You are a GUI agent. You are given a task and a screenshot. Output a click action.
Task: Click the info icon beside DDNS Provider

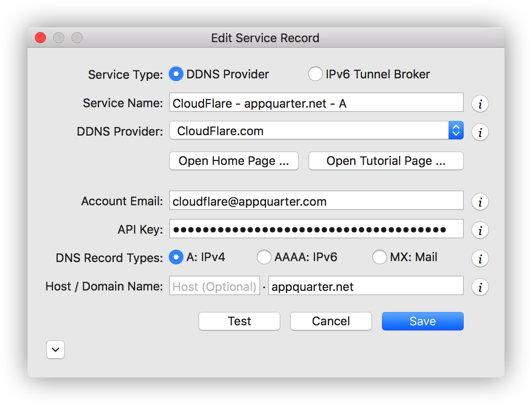coord(480,132)
